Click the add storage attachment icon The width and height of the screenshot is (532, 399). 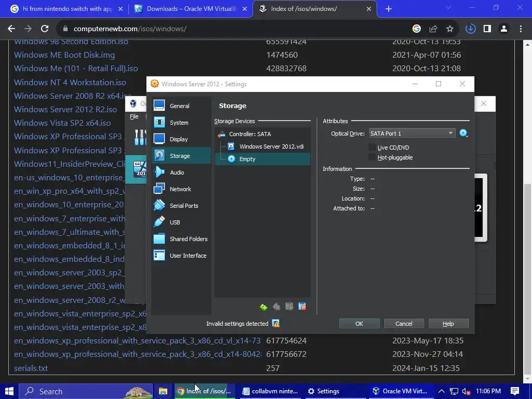pos(289,307)
